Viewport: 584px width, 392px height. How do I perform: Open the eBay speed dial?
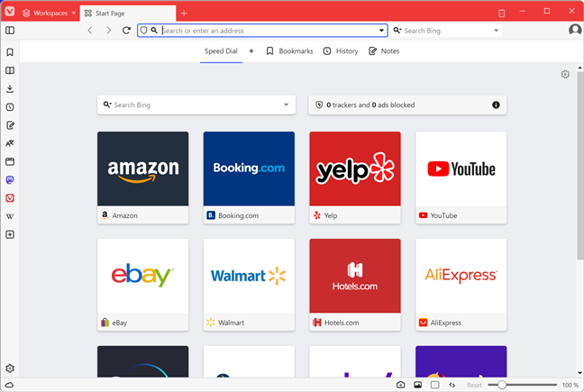[x=143, y=285]
